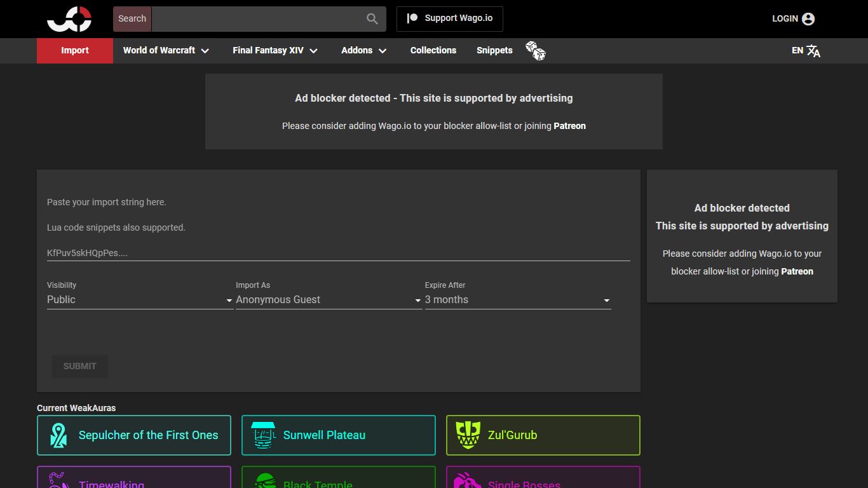Open the Wago.io logo home link
This screenshot has height=488, width=868.
tap(69, 19)
